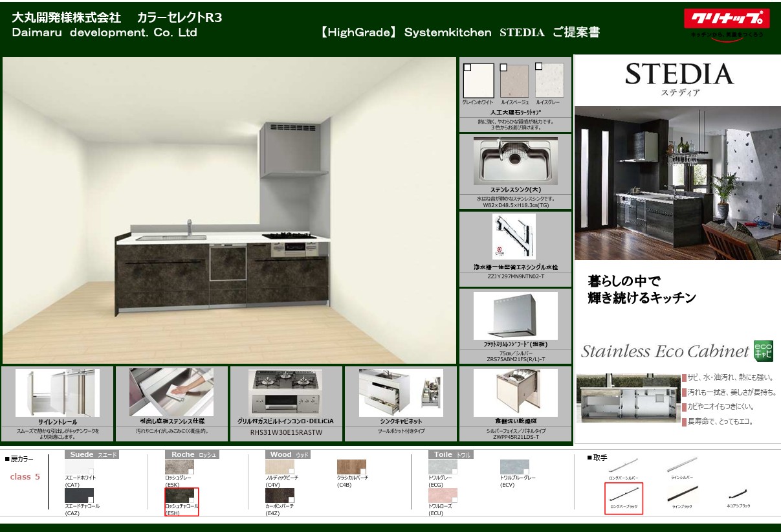Select the Roche Charcoal (E5H) door swatch

tap(180, 496)
